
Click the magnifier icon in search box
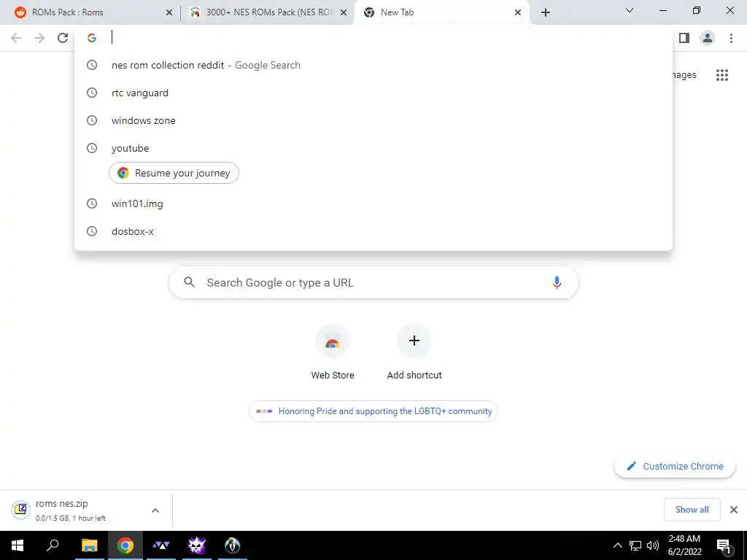coord(190,282)
